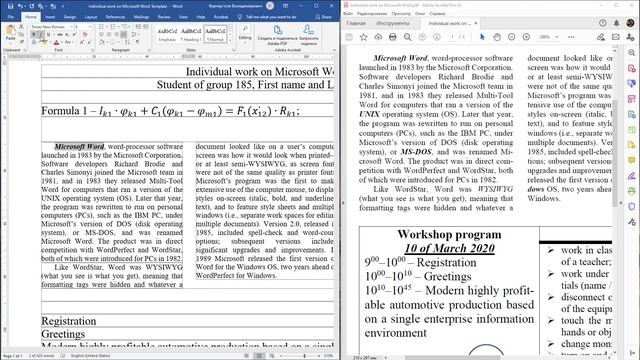Screen dimensions: 640x360
Task: Switch to the Инструменты tab in Acrobat
Action: coord(393,23)
